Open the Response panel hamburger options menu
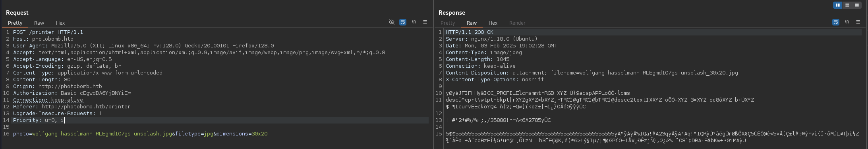868x149 pixels. (x=858, y=22)
